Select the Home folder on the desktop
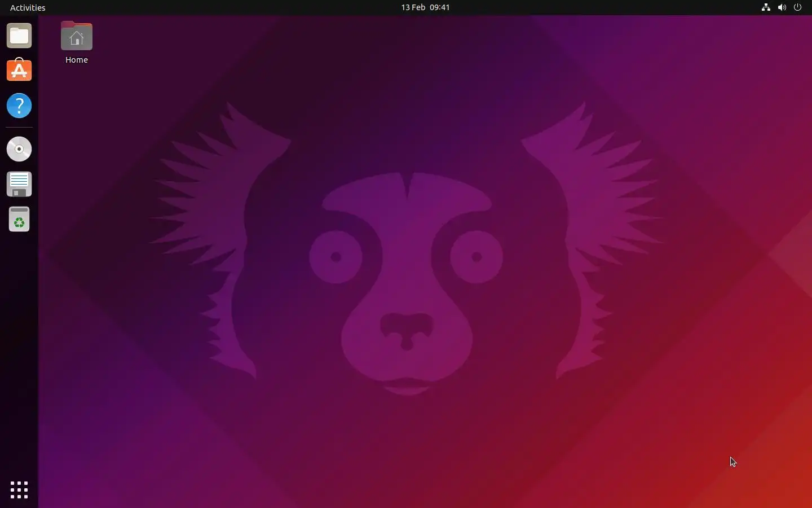The height and width of the screenshot is (508, 812). (77, 43)
